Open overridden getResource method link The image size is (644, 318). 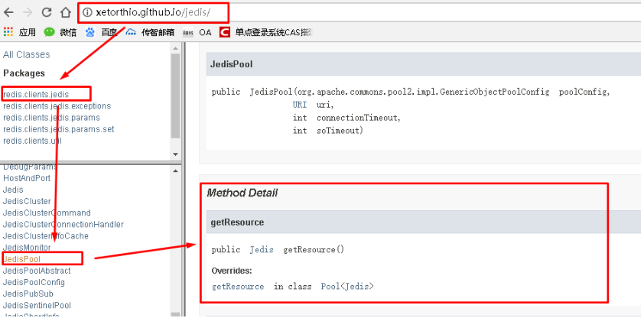coord(238,287)
